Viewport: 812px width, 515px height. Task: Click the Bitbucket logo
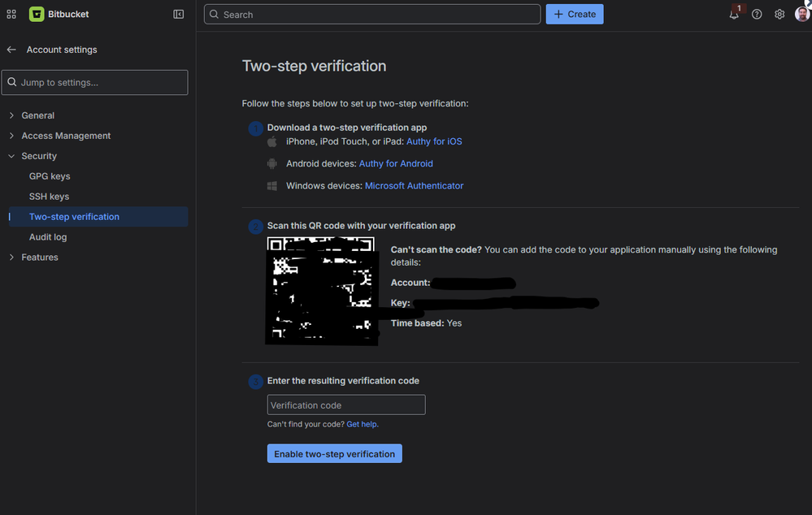coord(37,15)
